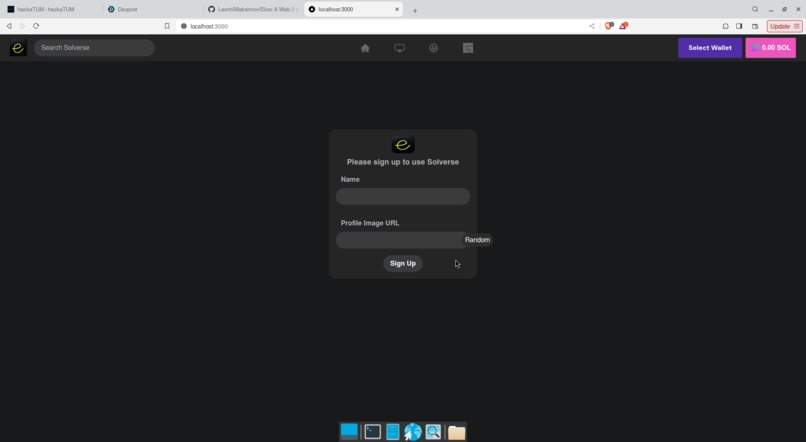Click the 'Profile Image URL' label
Viewport: 806px width, 442px height.
pos(370,223)
